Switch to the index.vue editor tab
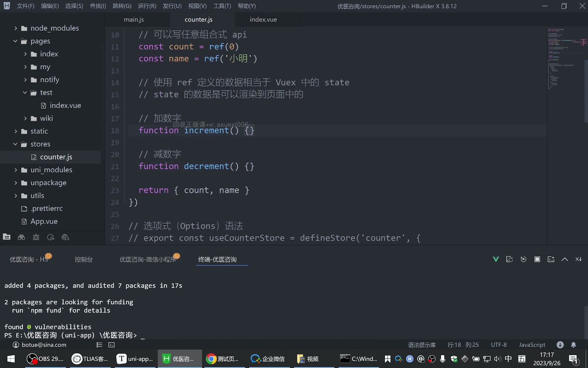The image size is (588, 368). click(263, 20)
